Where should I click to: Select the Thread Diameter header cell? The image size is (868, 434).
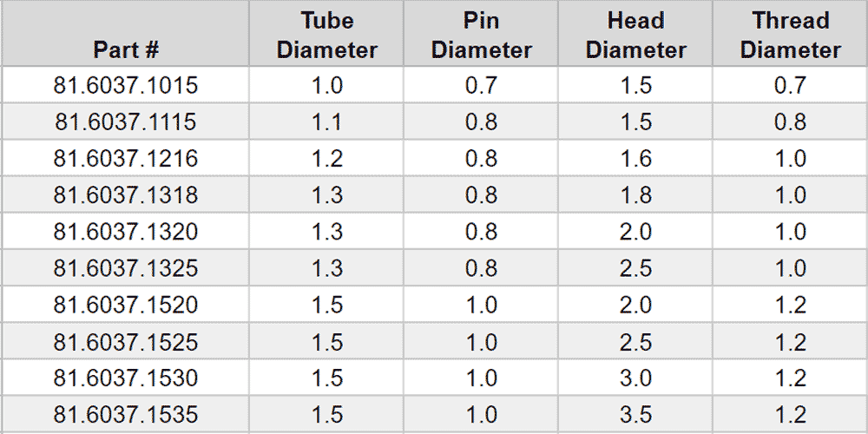[x=790, y=34]
